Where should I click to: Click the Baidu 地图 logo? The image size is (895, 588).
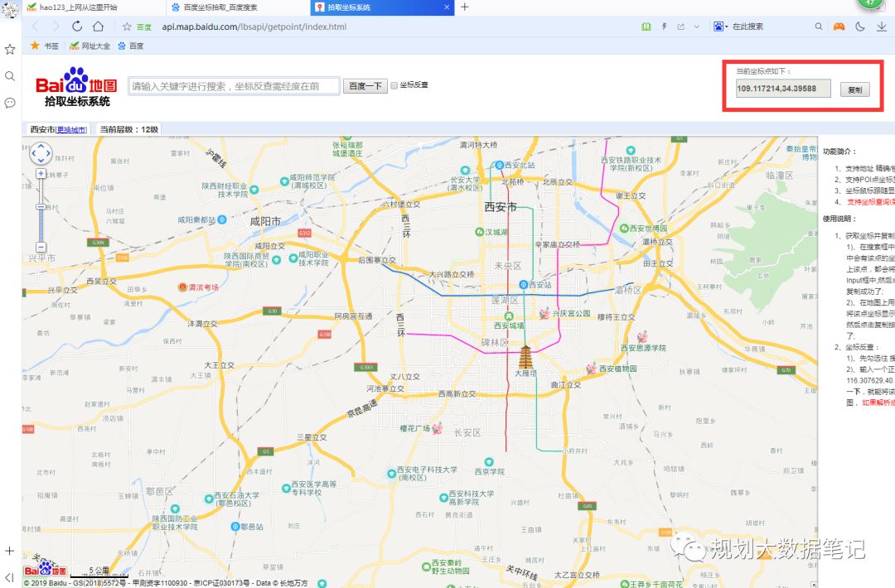[x=76, y=87]
